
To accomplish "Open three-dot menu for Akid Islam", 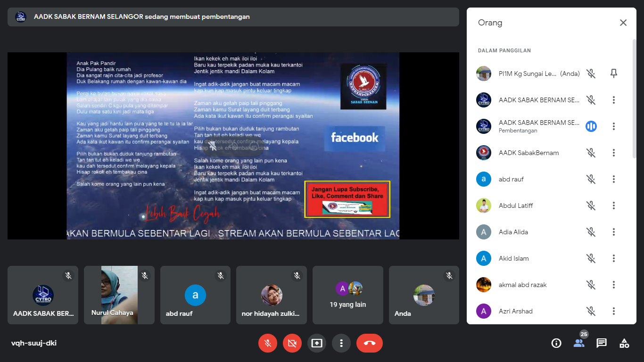I will [613, 258].
